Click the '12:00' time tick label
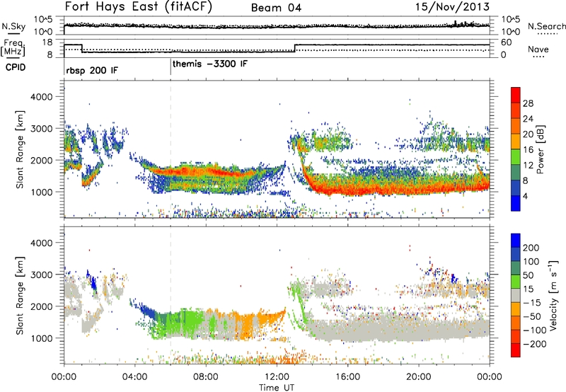The width and height of the screenshot is (566, 392). coord(277,377)
